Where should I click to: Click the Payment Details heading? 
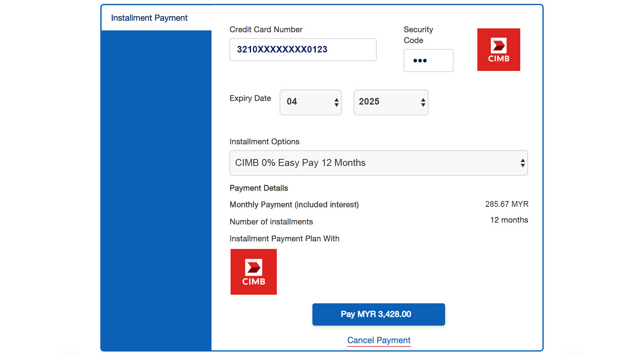tap(259, 188)
